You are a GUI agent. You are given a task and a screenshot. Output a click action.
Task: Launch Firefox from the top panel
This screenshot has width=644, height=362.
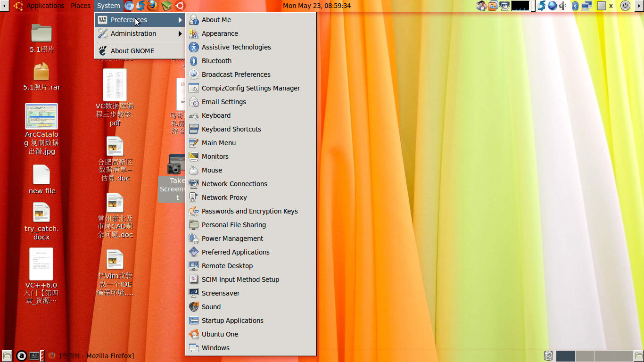click(152, 6)
